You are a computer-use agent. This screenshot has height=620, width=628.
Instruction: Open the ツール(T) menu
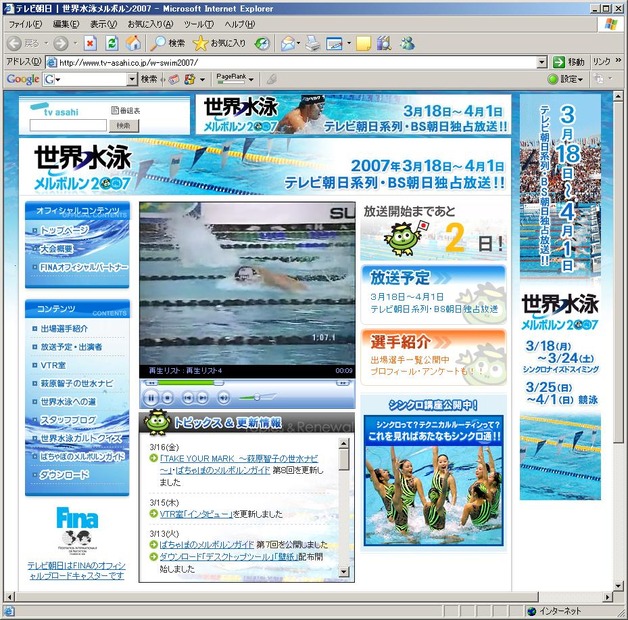tap(199, 24)
